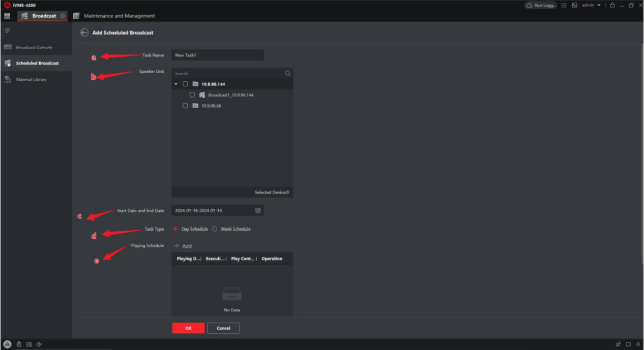Screen dimensions: 644x350
Task: Check the 10.9.96.144 folder checkbox
Action: tap(186, 84)
